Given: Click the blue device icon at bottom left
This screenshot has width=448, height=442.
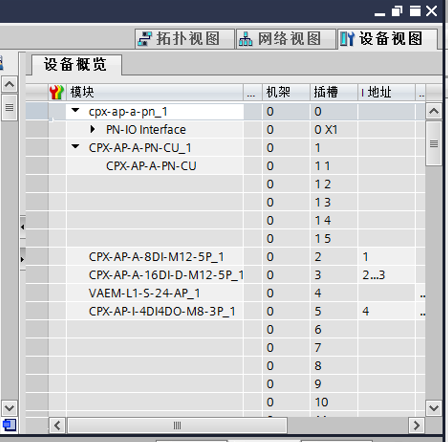Looking at the screenshot, I should click(x=9, y=425).
